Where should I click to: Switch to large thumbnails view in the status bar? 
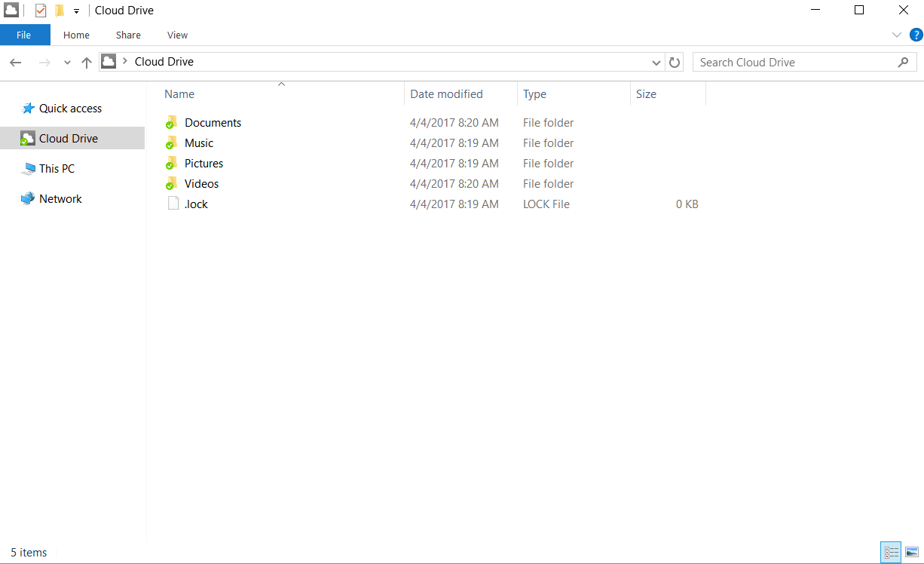pos(910,553)
